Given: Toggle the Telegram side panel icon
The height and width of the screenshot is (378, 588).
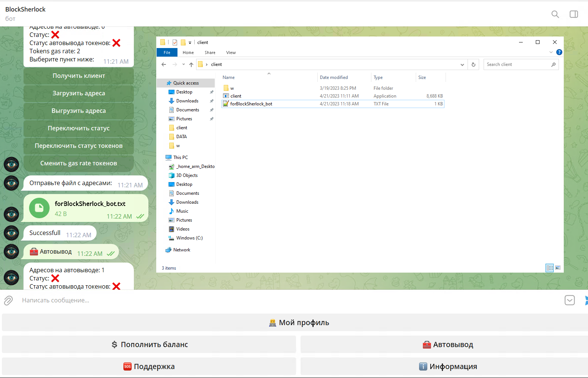Looking at the screenshot, I should click(574, 14).
